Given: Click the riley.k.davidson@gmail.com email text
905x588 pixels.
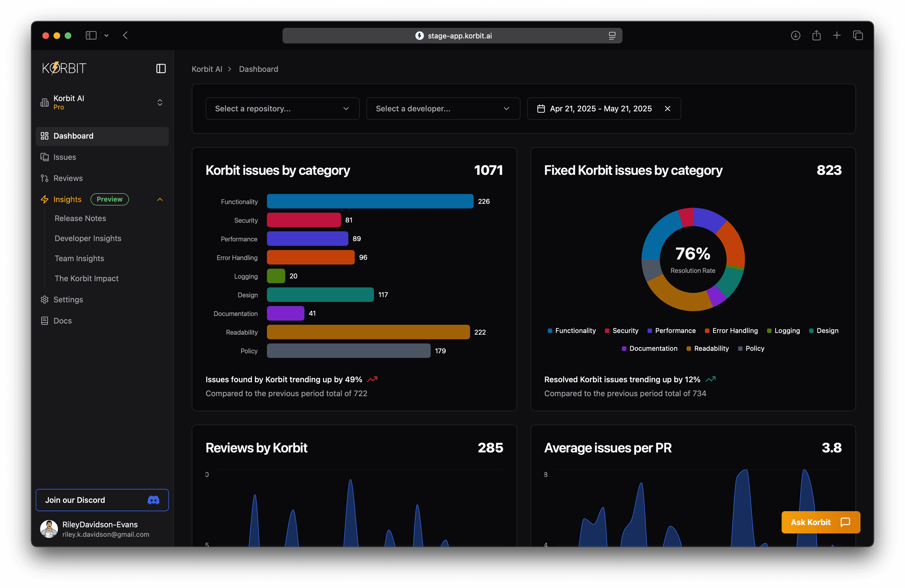Looking at the screenshot, I should (106, 535).
